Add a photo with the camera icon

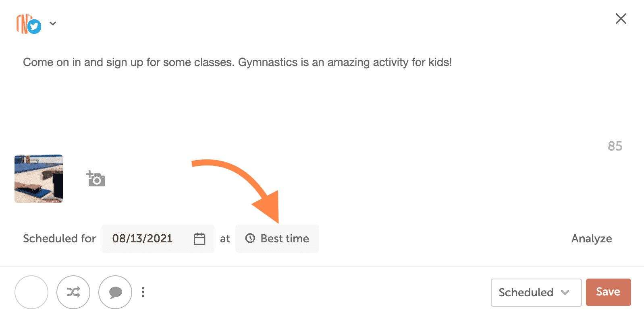[x=96, y=179]
